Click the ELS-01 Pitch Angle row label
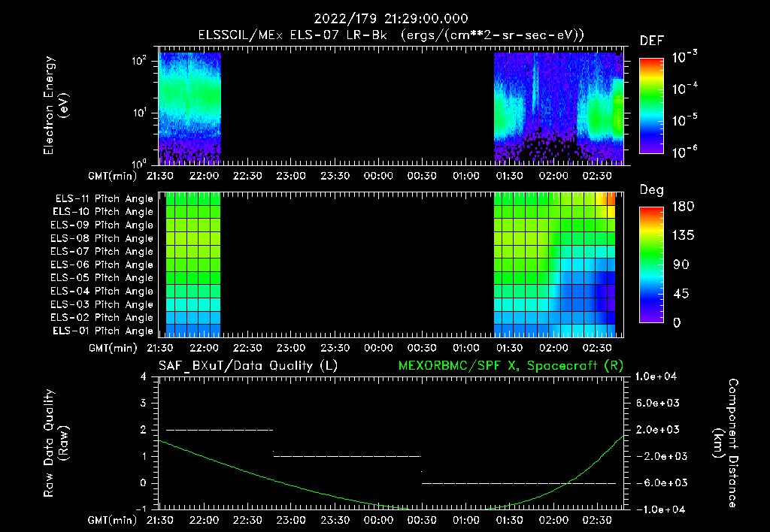Viewport: 770px width, 532px height. coord(103,331)
